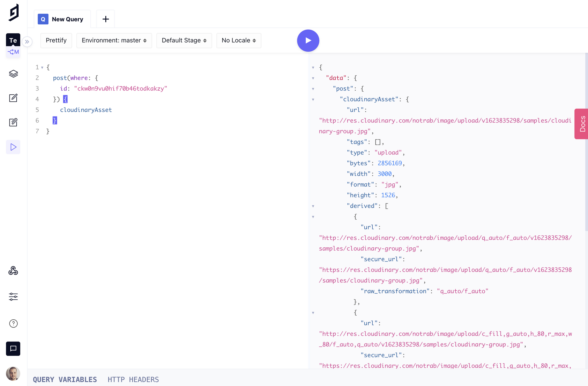Screen dimensions: 588x386
Task: Open the No Locale dropdown
Action: [x=239, y=40]
